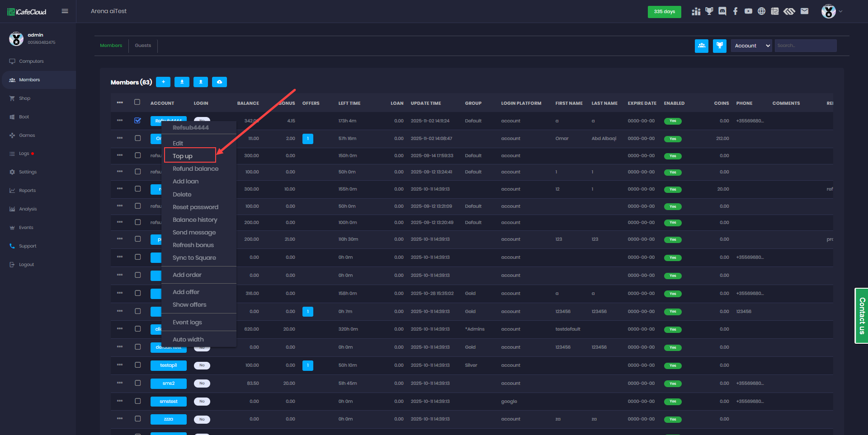Toggle the hamburger sidebar menu
868x435 pixels.
[65, 11]
